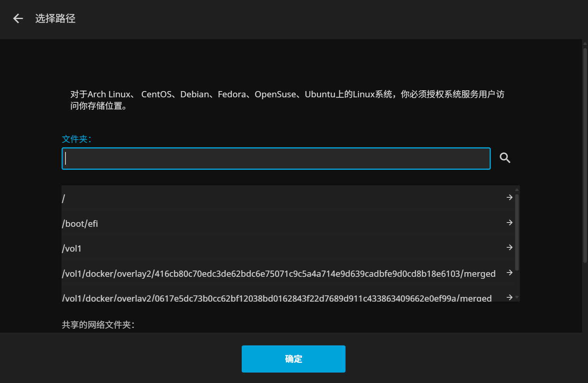The height and width of the screenshot is (383, 588).
Task: Select the root "/" path entry
Action: [x=271, y=198]
